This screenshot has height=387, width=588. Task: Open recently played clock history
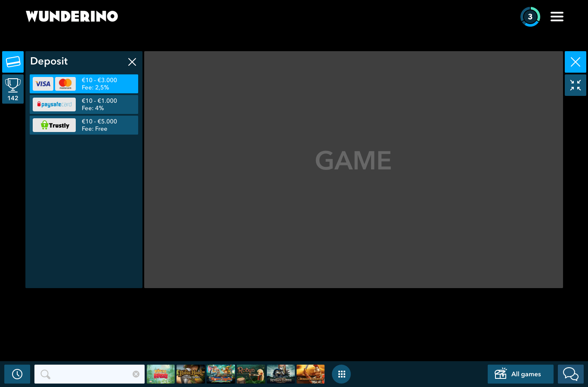(17, 374)
